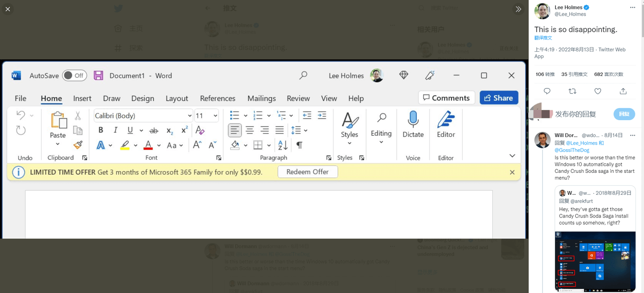Viewport: 644px width, 293px height.
Task: Click the purple Save floppy disk icon
Action: (x=98, y=75)
